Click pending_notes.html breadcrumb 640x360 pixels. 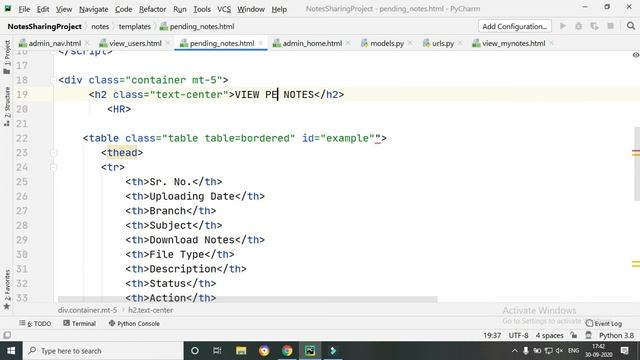pos(197,27)
